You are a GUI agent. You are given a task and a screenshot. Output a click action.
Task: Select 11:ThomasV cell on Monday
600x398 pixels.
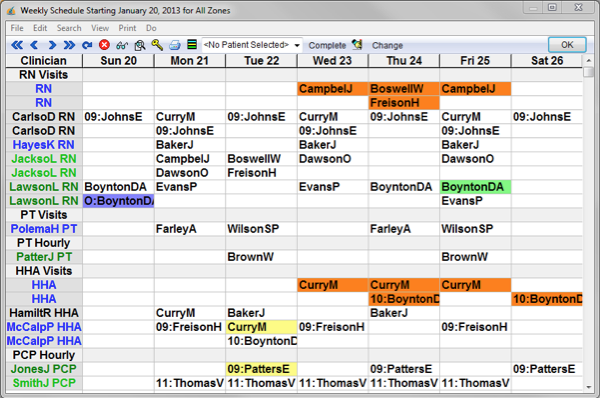[190, 383]
